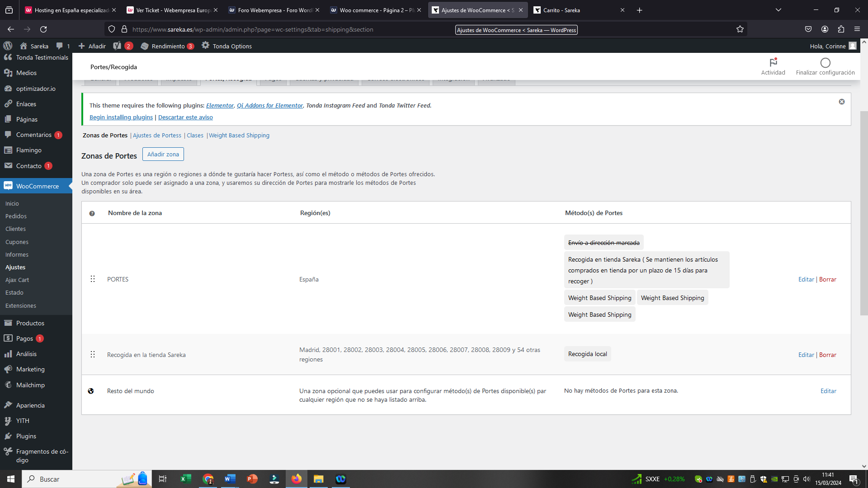The image size is (868, 488).
Task: Open the Windows notification center
Action: 854,479
